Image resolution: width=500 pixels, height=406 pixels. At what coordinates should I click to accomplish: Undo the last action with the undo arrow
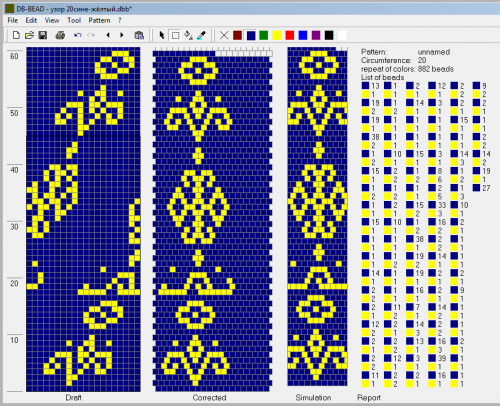tap(78, 35)
